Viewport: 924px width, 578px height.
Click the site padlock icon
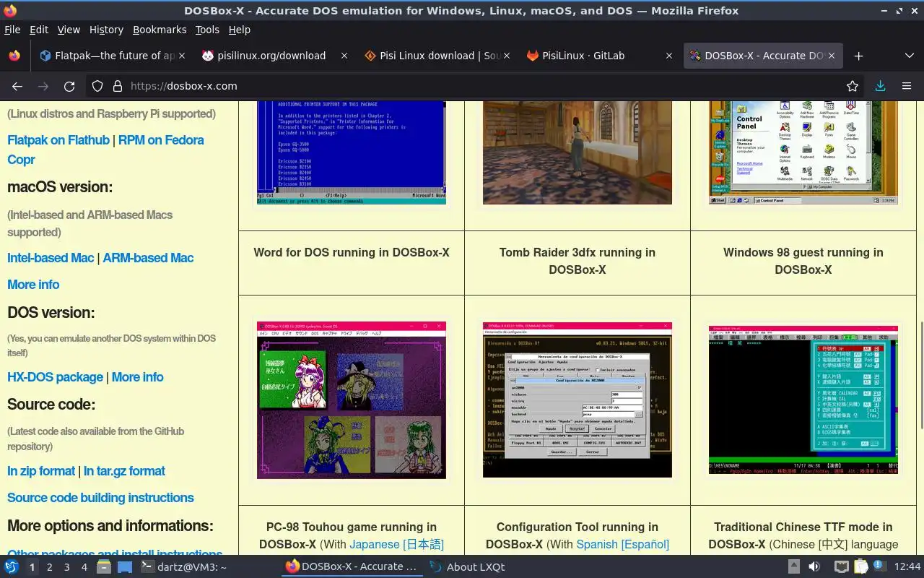[x=118, y=86]
